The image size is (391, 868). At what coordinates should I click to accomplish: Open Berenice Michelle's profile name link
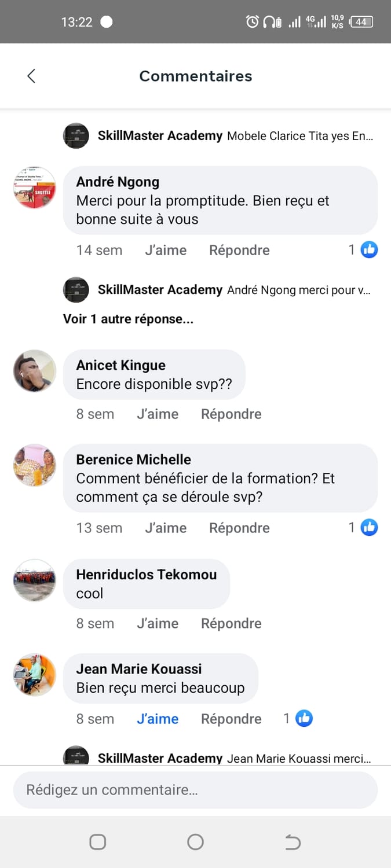point(134,459)
